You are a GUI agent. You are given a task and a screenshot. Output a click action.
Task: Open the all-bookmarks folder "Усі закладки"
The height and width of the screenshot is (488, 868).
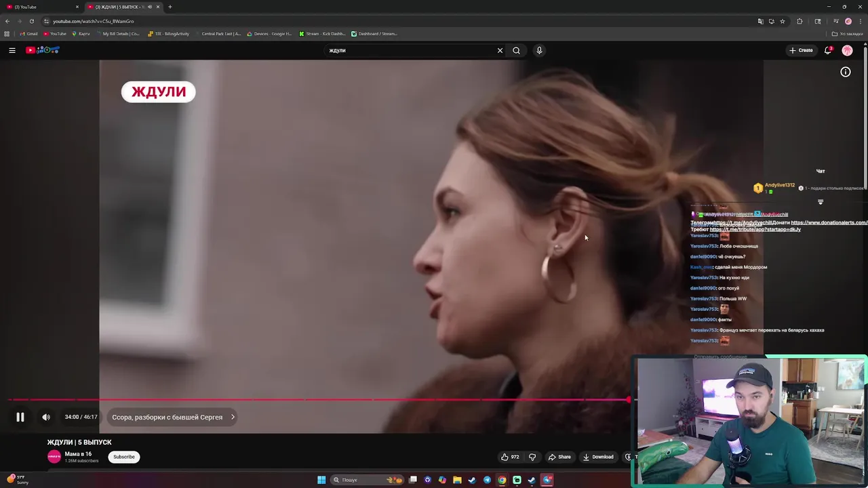tap(848, 34)
